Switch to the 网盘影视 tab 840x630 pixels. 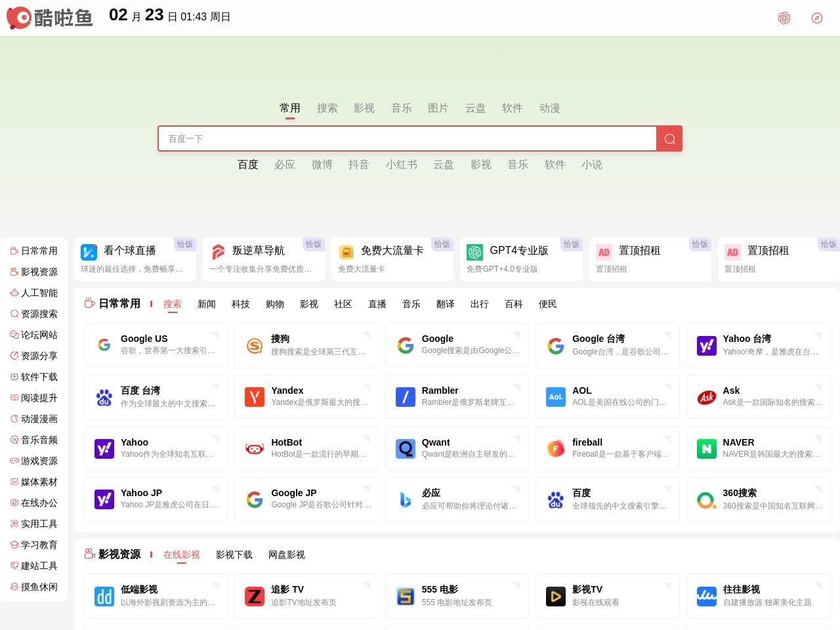click(x=287, y=555)
